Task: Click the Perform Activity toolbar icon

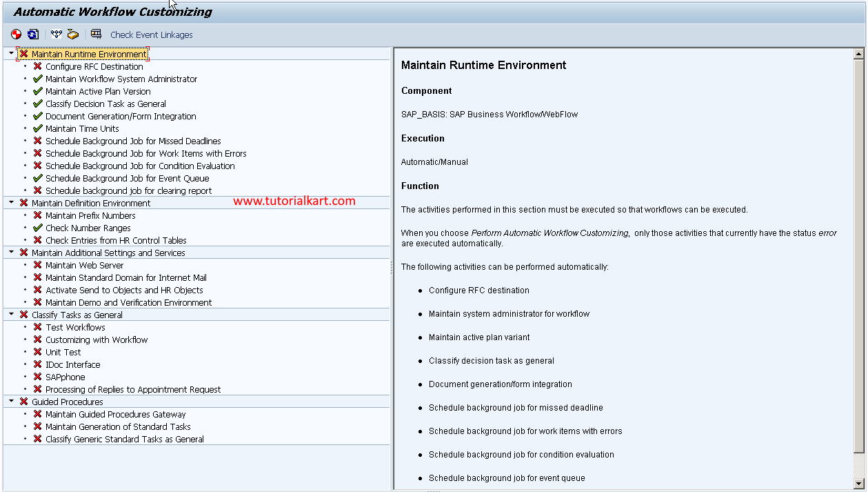Action: coord(72,33)
